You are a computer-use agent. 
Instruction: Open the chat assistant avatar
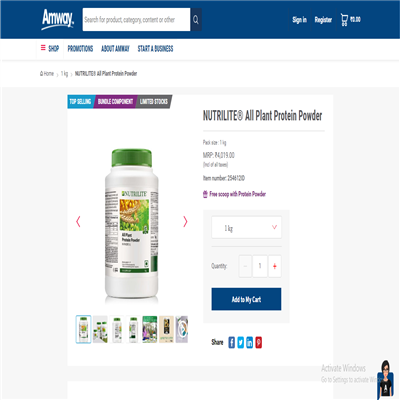click(x=385, y=379)
